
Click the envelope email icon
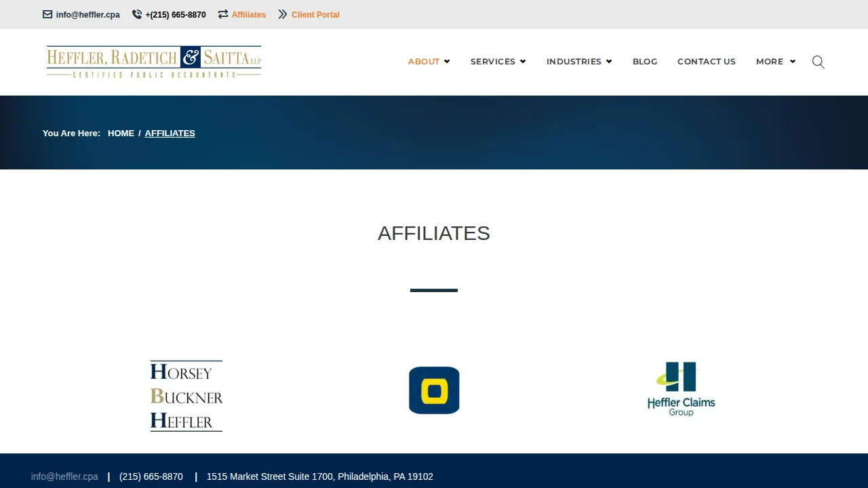[x=47, y=14]
